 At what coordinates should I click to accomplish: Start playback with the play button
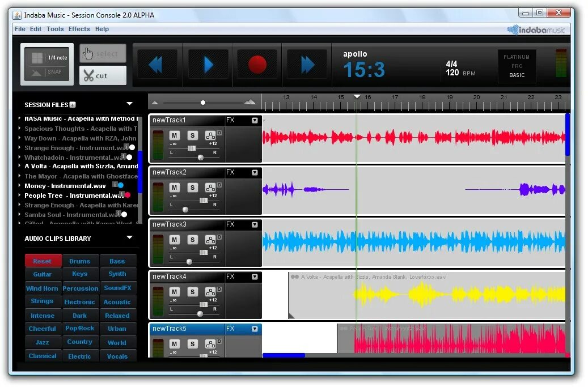(208, 65)
